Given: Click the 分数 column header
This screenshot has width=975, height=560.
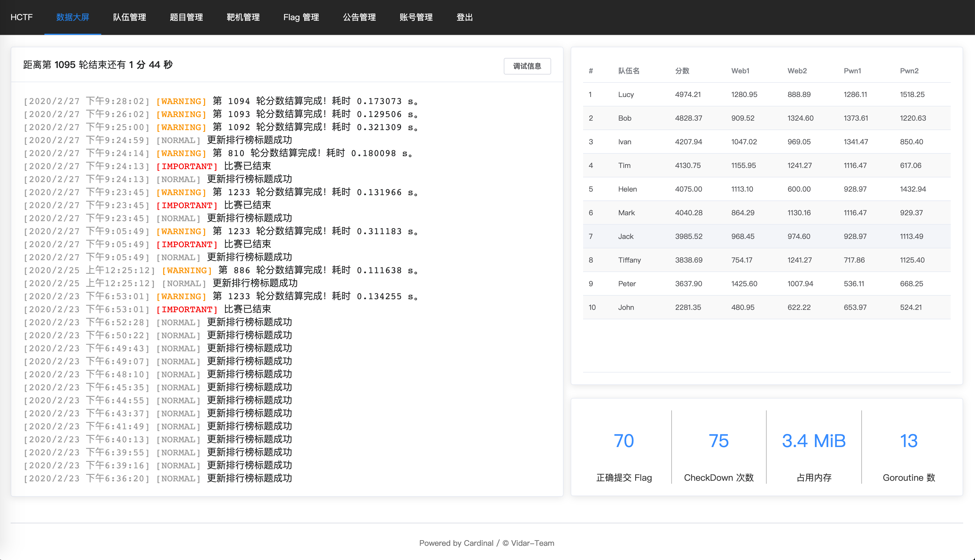Looking at the screenshot, I should point(682,71).
